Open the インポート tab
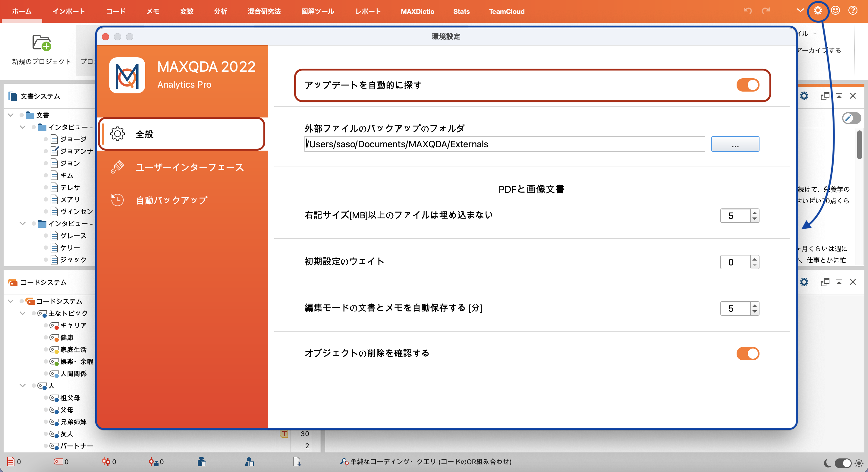 tap(69, 11)
